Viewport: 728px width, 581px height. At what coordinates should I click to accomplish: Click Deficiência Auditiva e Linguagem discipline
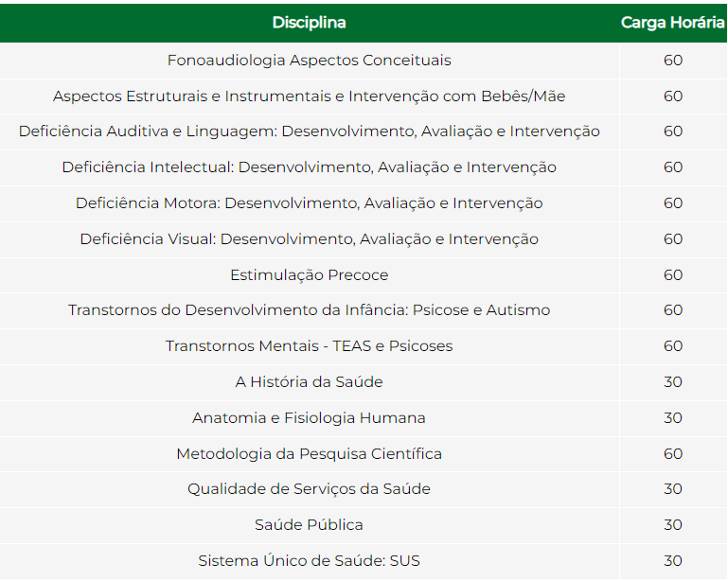pos(310,132)
